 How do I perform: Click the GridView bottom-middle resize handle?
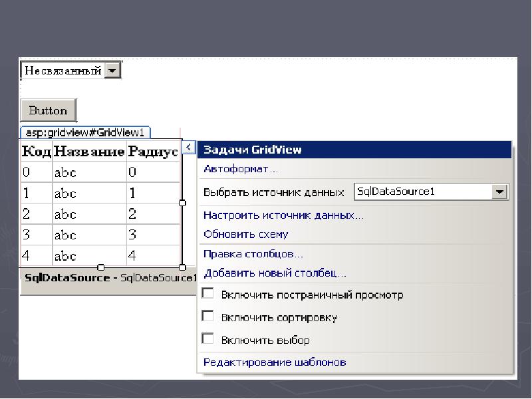[101, 267]
